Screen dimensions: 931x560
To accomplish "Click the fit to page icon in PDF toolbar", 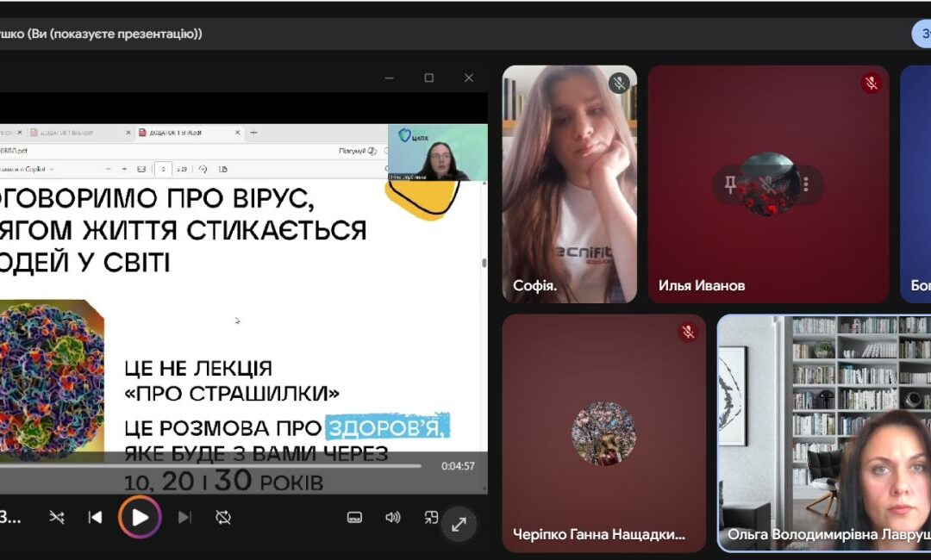I will coord(141,169).
